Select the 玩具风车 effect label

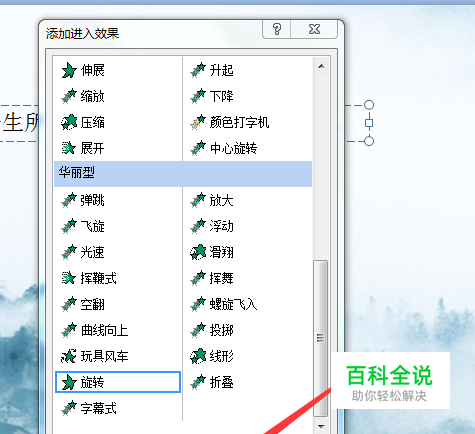click(x=105, y=356)
